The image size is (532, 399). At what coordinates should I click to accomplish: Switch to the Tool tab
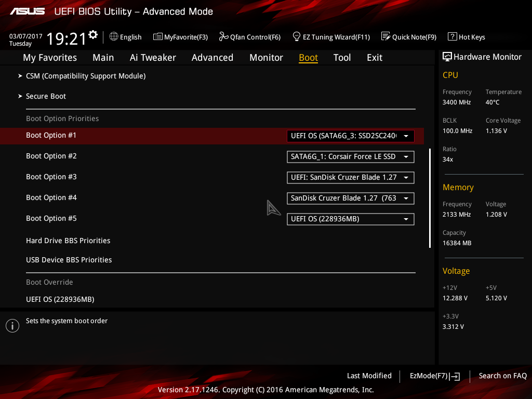click(342, 58)
